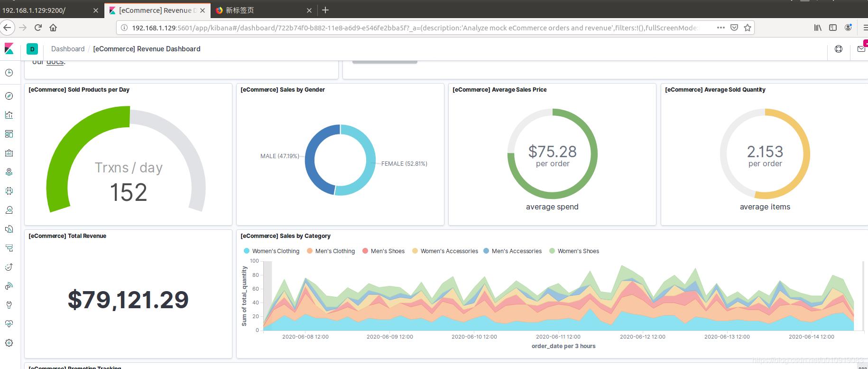The width and height of the screenshot is (868, 369).
Task: Reload the current page
Action: click(38, 28)
